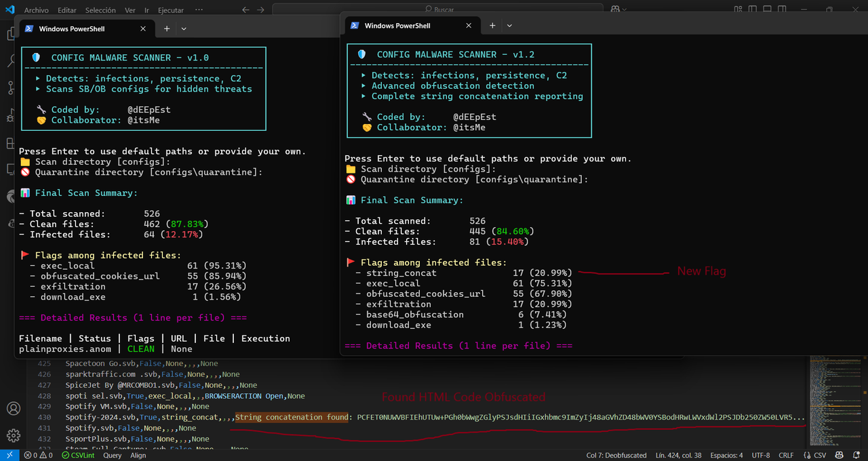Viewport: 868px width, 461px height.
Task: Open the Selección menu
Action: point(100,10)
